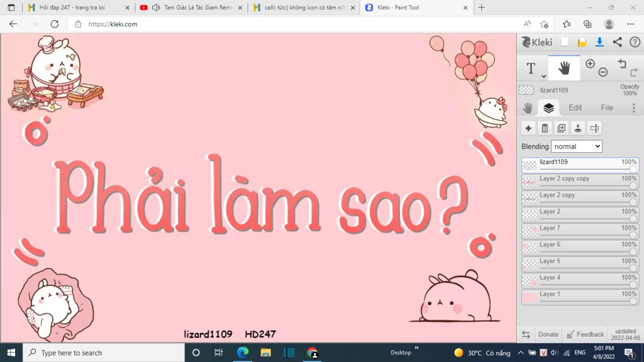Screen dimensions: 644x362
Task: Click the current layer preview above tabs
Action: click(526, 90)
